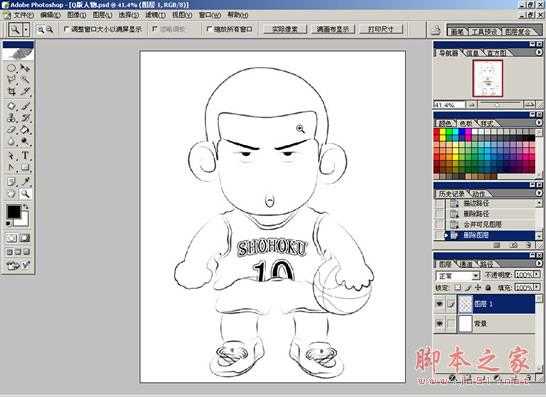Viewport: 546px width, 397px height.
Task: Select the Hand tool
Action: click(11, 194)
